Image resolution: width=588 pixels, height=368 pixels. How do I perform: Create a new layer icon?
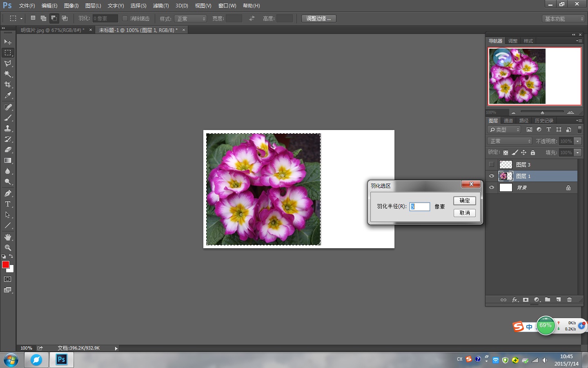(559, 300)
